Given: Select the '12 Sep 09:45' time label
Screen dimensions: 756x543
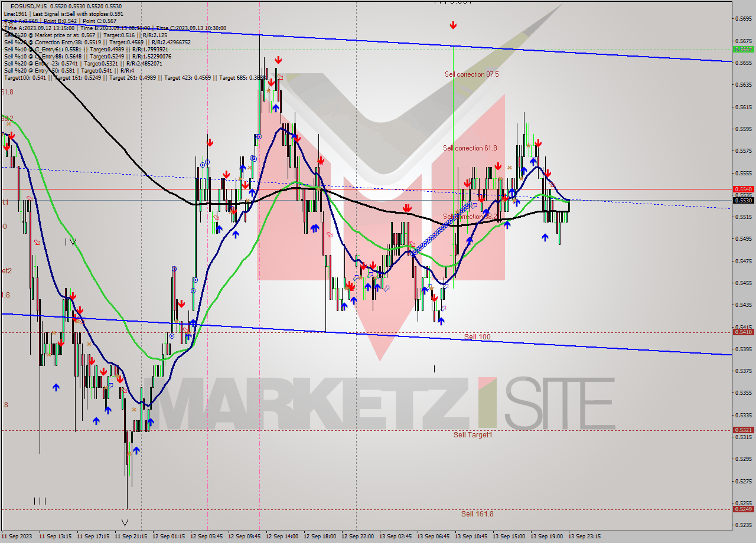Looking at the screenshot, I should point(245,537).
